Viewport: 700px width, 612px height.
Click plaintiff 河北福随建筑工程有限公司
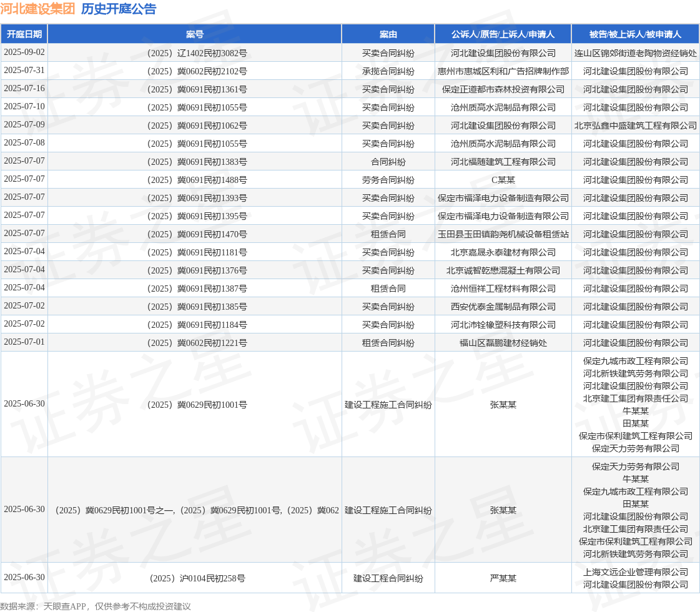coord(503,162)
